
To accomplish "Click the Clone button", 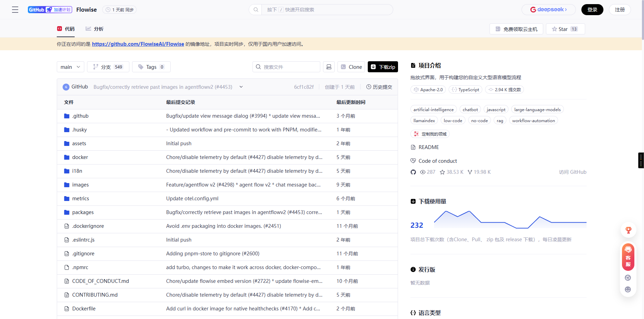I will coord(351,67).
